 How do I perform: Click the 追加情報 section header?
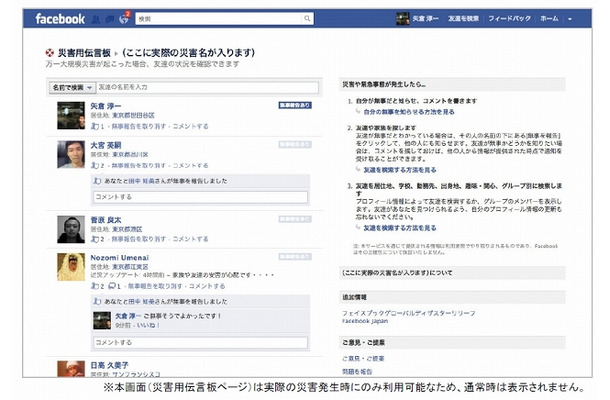[x=452, y=297]
